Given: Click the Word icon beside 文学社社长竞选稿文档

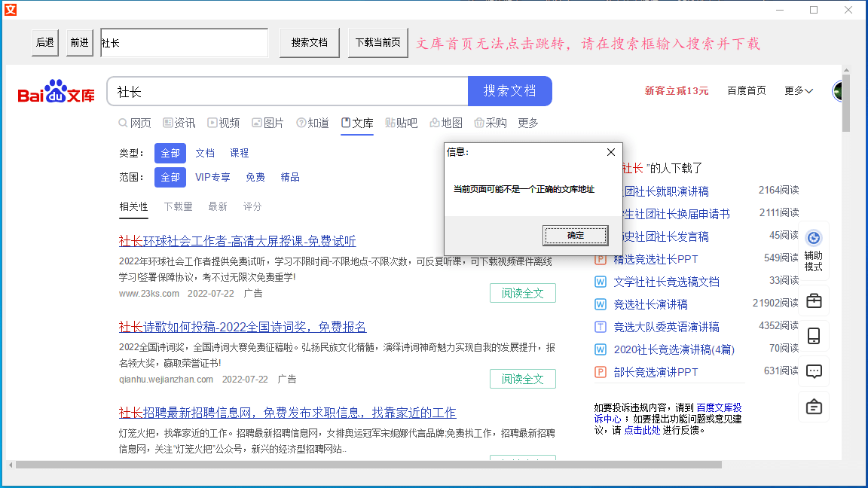Looking at the screenshot, I should point(600,282).
